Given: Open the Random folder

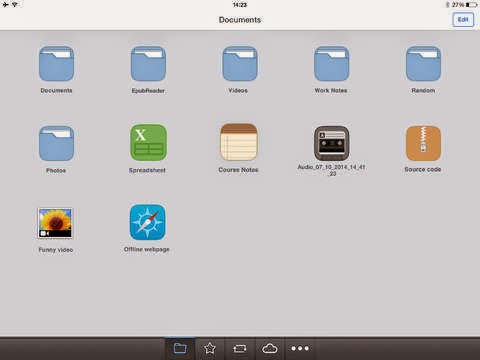Looking at the screenshot, I should tap(423, 64).
